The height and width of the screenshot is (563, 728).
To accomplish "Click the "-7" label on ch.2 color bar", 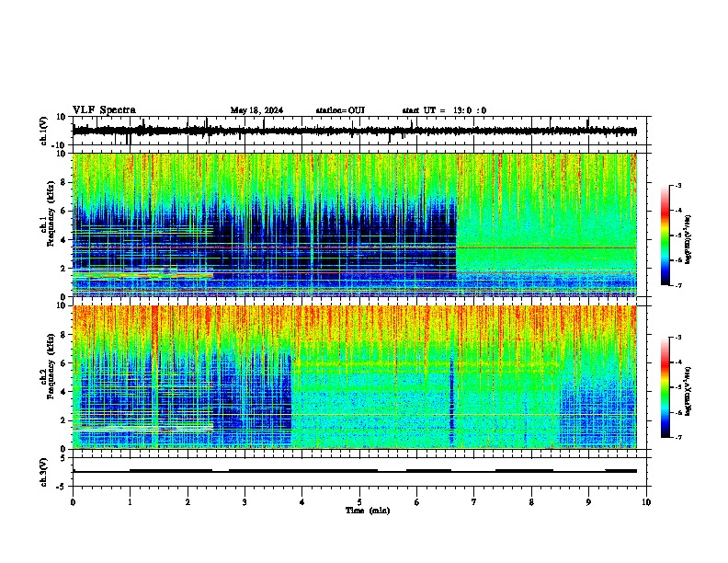I will pyautogui.click(x=677, y=438).
